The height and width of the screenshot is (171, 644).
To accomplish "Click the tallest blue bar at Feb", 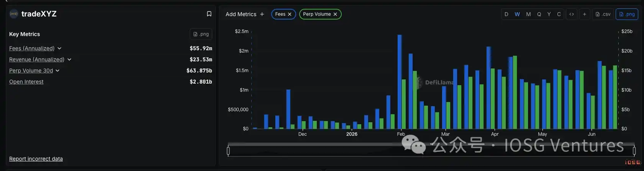I will coord(400,82).
